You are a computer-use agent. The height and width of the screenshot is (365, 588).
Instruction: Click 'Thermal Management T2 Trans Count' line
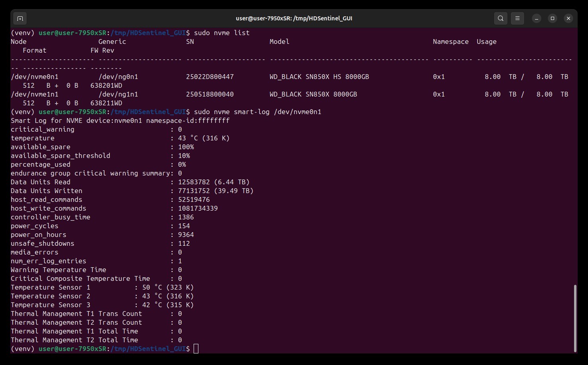(96, 322)
